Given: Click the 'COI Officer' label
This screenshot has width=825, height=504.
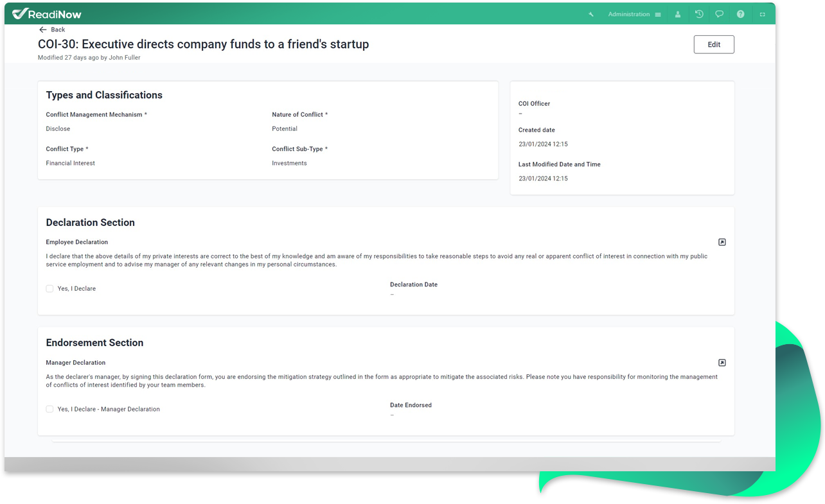Looking at the screenshot, I should coord(535,103).
